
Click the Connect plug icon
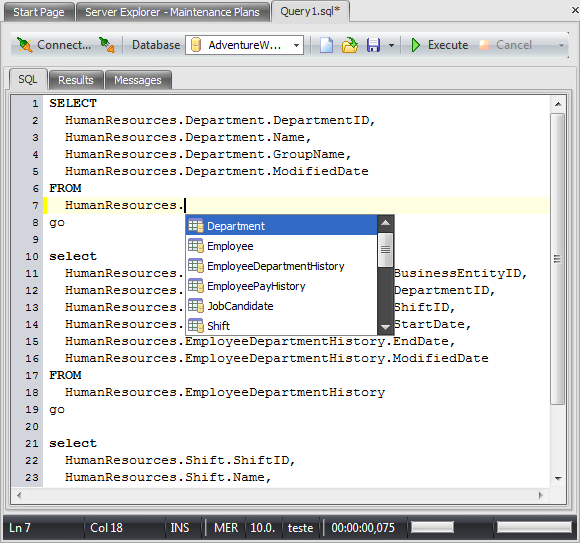25,45
